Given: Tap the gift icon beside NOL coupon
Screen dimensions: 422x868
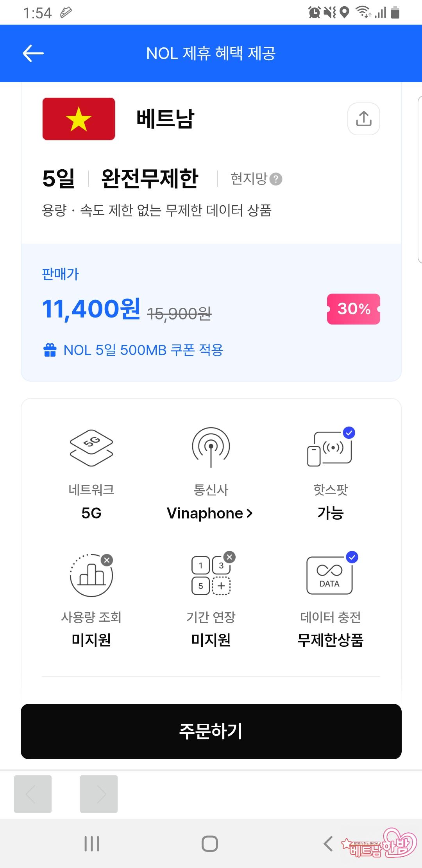Looking at the screenshot, I should tap(50, 350).
